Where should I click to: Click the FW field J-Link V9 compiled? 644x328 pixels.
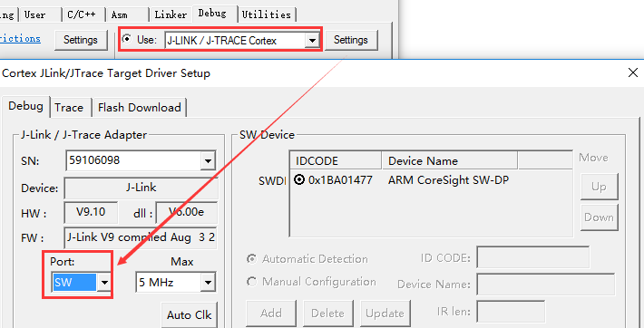tap(141, 237)
